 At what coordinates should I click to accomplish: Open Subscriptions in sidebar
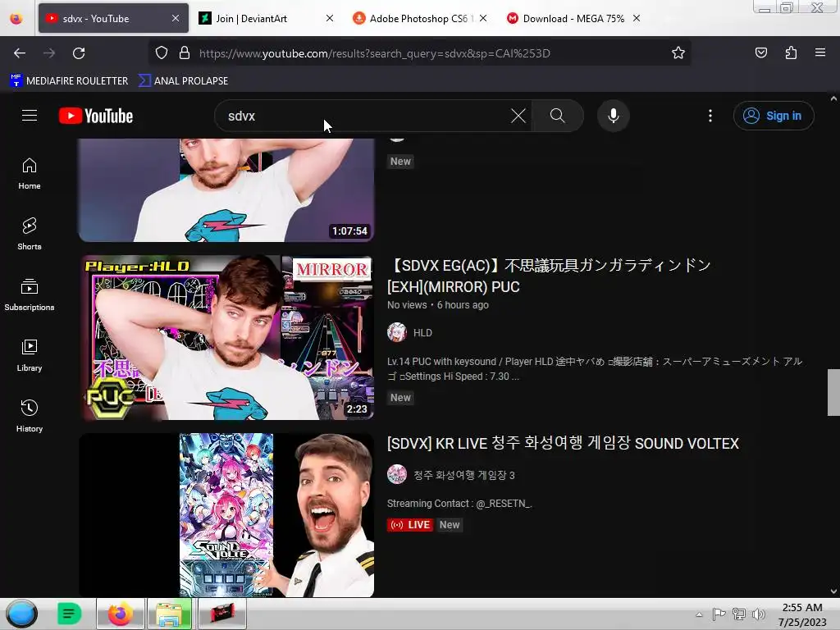30,295
